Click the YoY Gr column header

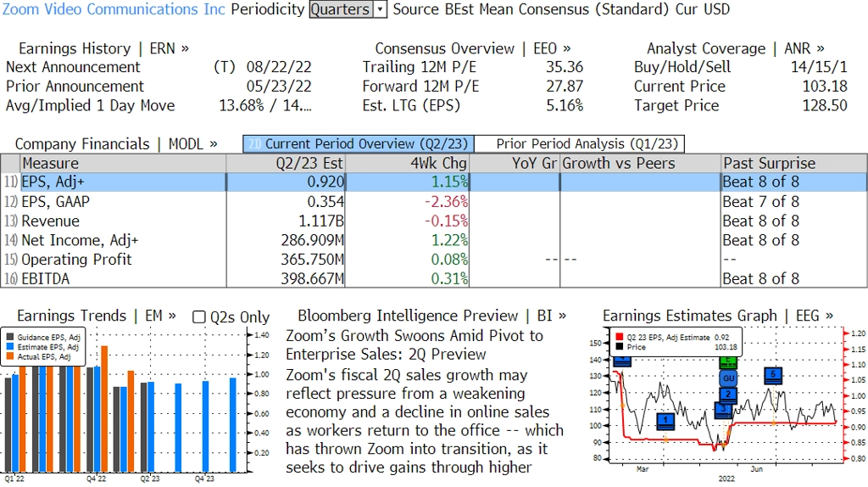(515, 164)
